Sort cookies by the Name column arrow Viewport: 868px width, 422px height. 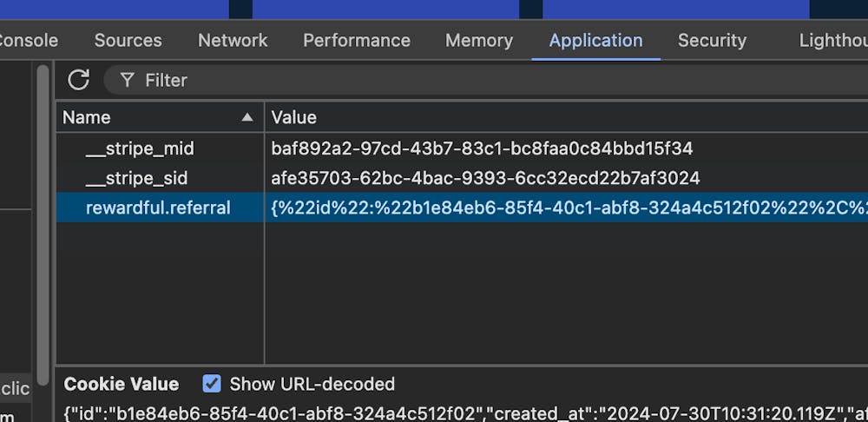[x=247, y=117]
